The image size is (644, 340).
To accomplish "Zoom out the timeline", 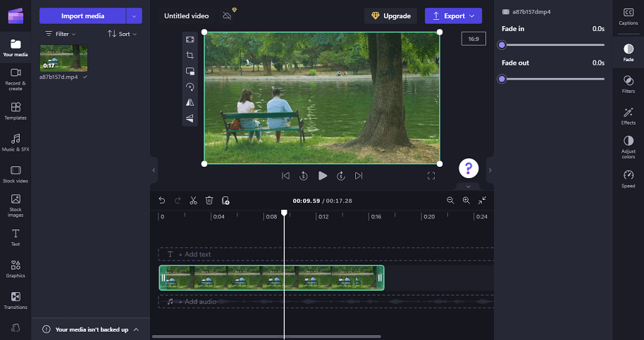I will pyautogui.click(x=450, y=201).
